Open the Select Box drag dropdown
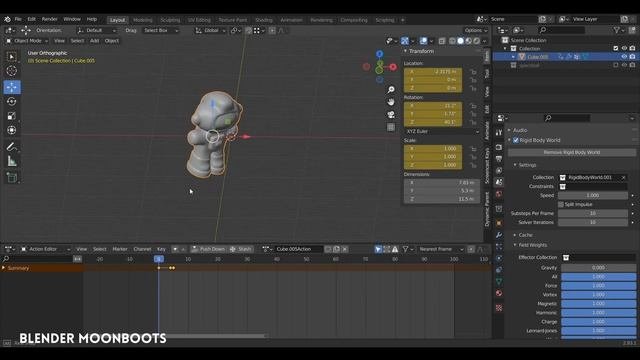Viewport: 640px width, 360px height. point(161,31)
